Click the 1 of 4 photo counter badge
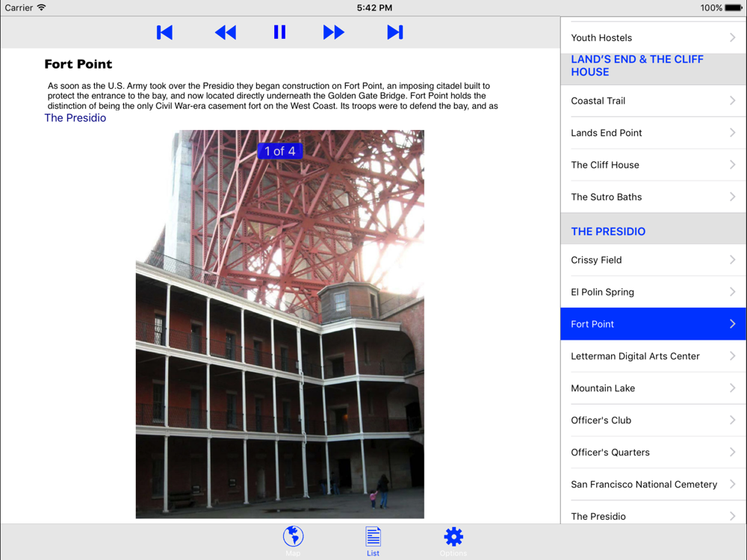The height and width of the screenshot is (560, 747). [279, 151]
